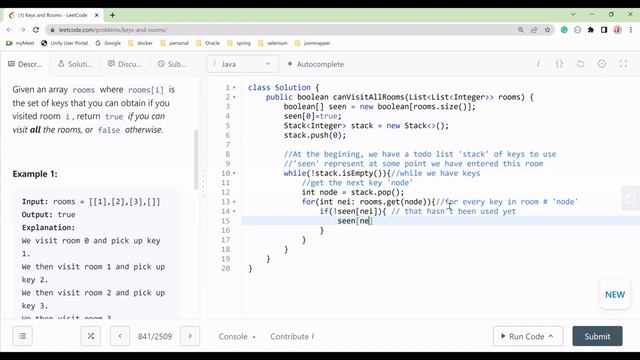
Task: Open editor settings icon
Action: (x=602, y=64)
